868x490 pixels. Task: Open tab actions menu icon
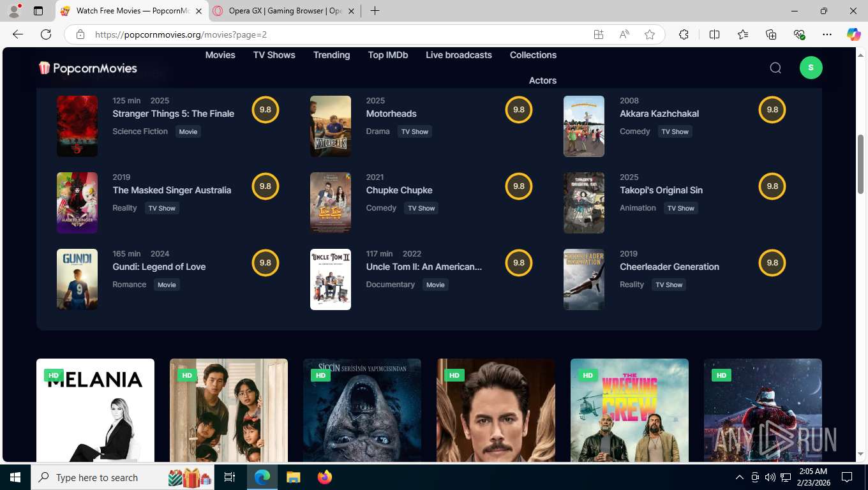click(38, 11)
